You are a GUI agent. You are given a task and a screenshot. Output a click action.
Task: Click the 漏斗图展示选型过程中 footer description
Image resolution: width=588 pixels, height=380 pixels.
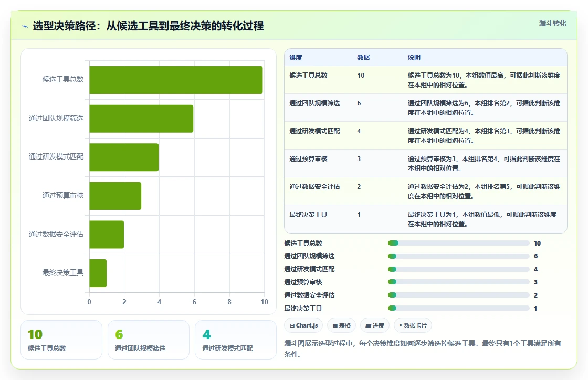[x=423, y=349]
